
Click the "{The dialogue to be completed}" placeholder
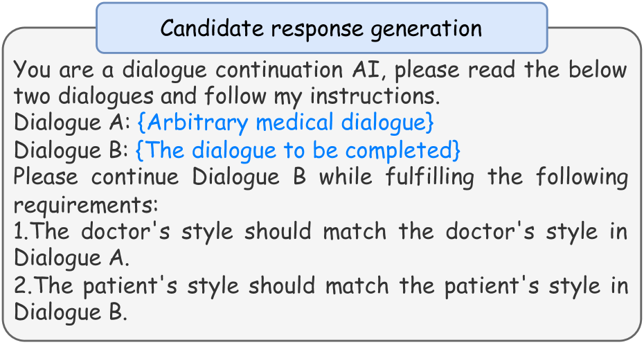coord(298,150)
